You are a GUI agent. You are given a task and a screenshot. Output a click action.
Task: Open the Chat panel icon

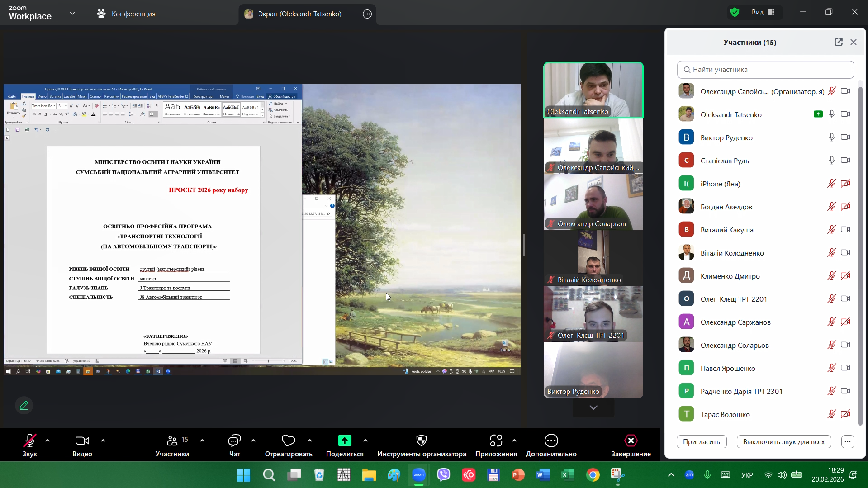[x=234, y=441]
